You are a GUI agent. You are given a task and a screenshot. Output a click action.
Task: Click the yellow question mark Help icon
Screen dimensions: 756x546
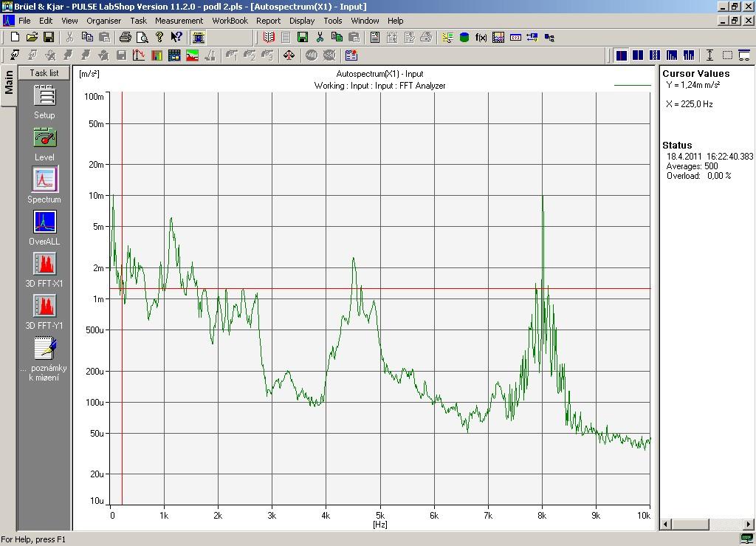tap(159, 37)
